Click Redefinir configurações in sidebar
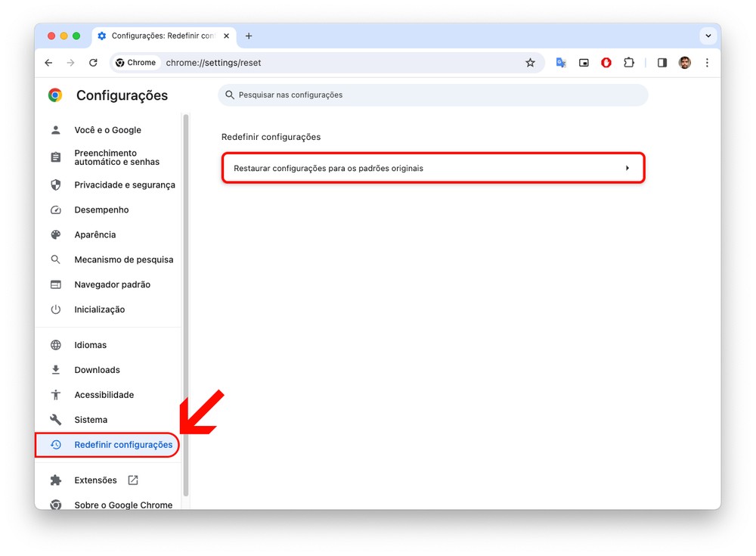The width and height of the screenshot is (756, 556). (x=122, y=445)
